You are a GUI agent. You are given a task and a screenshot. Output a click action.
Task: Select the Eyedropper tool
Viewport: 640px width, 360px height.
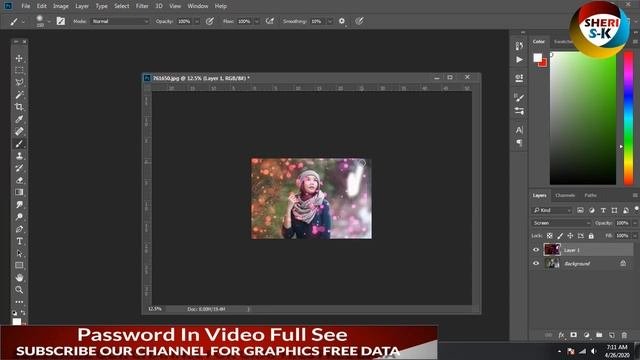pyautogui.click(x=19, y=119)
